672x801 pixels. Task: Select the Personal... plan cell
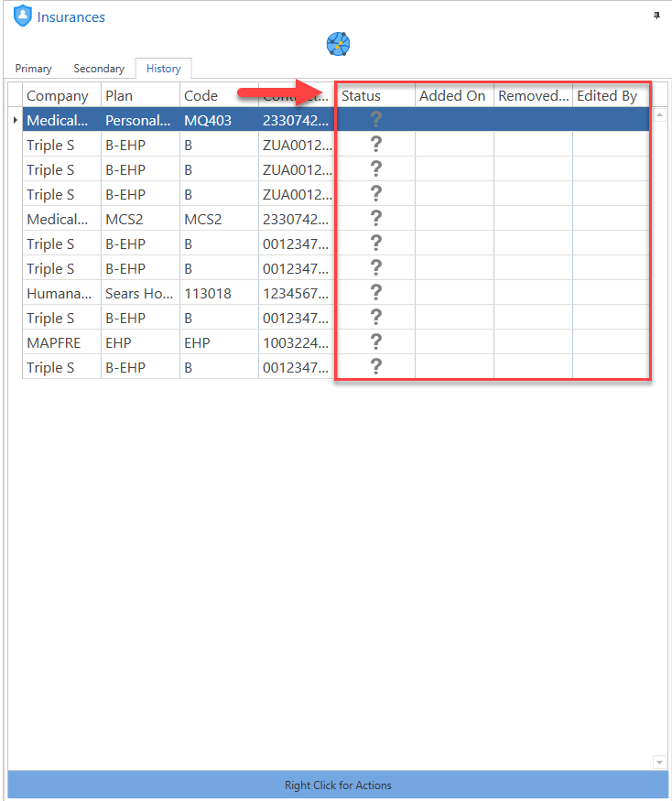[x=140, y=120]
